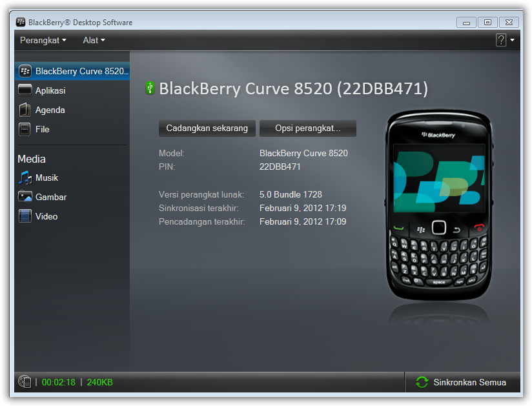
Task: Select BlackBerry Curve 8520 in sidebar
Action: tap(72, 71)
